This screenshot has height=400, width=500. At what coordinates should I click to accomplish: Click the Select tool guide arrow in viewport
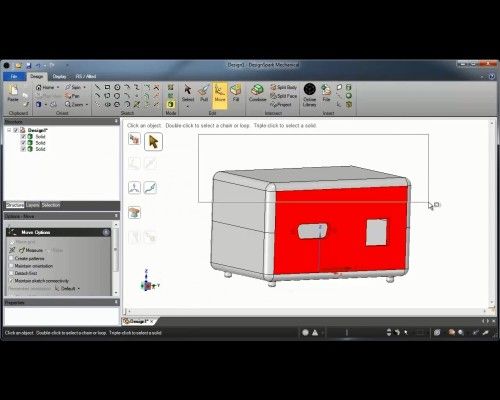(153, 142)
